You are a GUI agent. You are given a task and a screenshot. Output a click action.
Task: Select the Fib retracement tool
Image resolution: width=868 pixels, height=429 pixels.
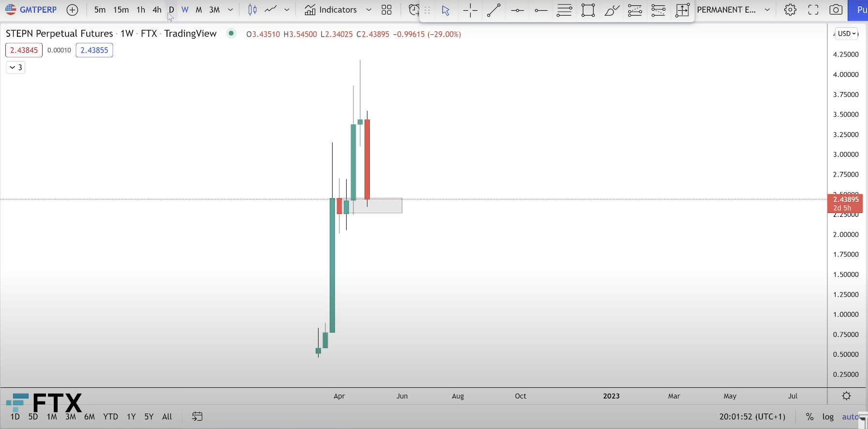635,10
